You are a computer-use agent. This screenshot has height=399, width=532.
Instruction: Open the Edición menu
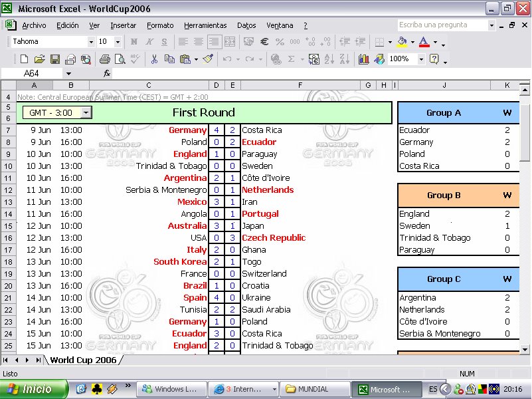point(68,25)
